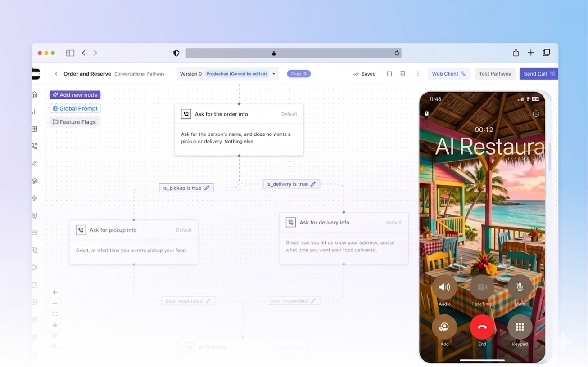Open Feature Flags
Viewport: 588px width, 367px height.
click(x=74, y=122)
